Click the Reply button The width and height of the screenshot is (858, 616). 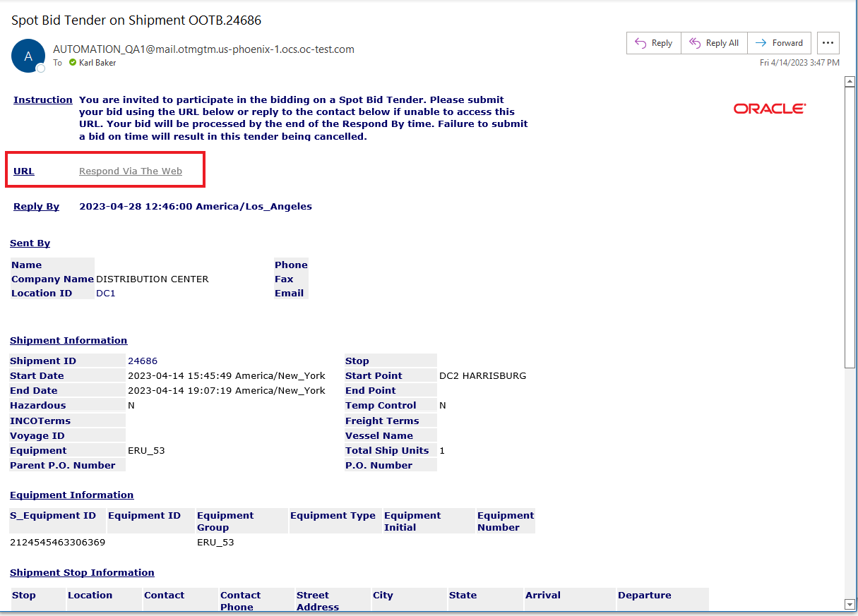pyautogui.click(x=653, y=43)
